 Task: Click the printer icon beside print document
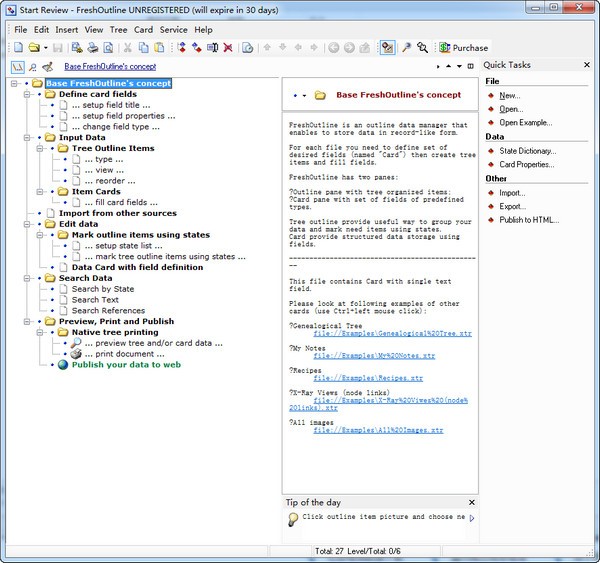pyautogui.click(x=75, y=354)
